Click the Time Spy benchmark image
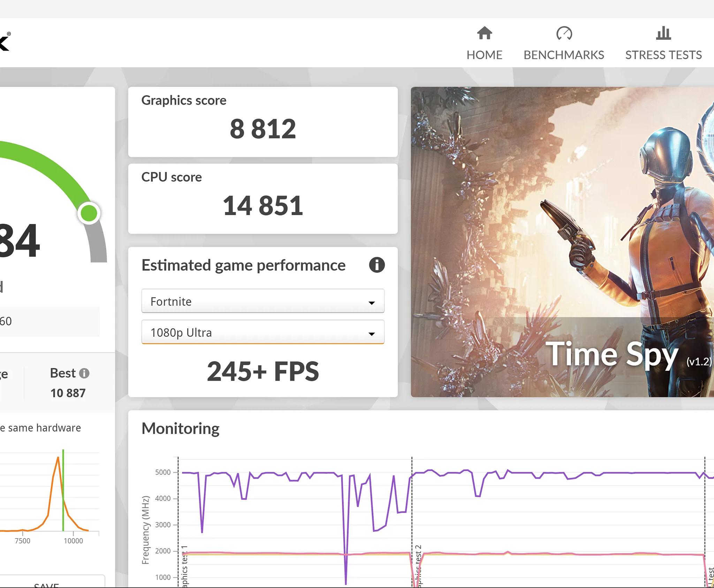This screenshot has height=588, width=714. (562, 242)
